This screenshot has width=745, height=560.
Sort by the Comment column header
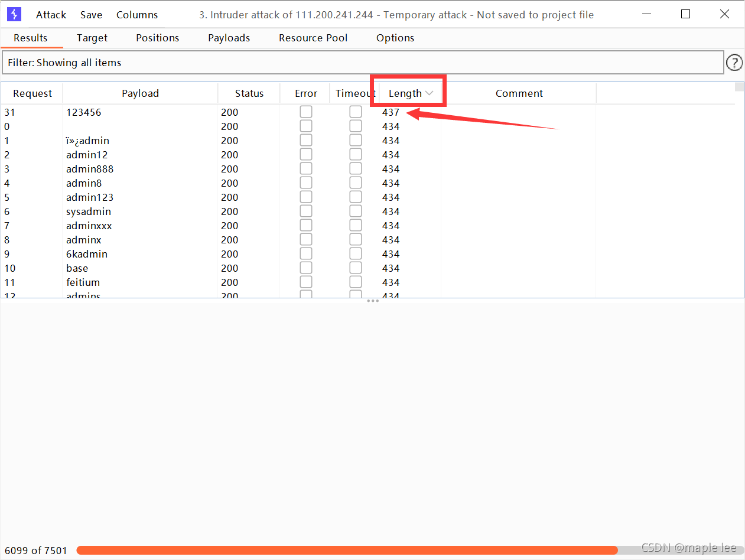(x=519, y=93)
